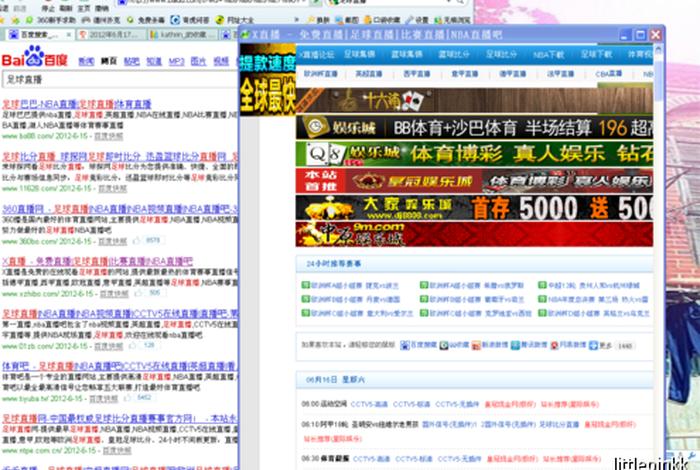700x470 pixels.
Task: Open 篮球比分 in X直播 nav bar
Action: click(x=454, y=54)
